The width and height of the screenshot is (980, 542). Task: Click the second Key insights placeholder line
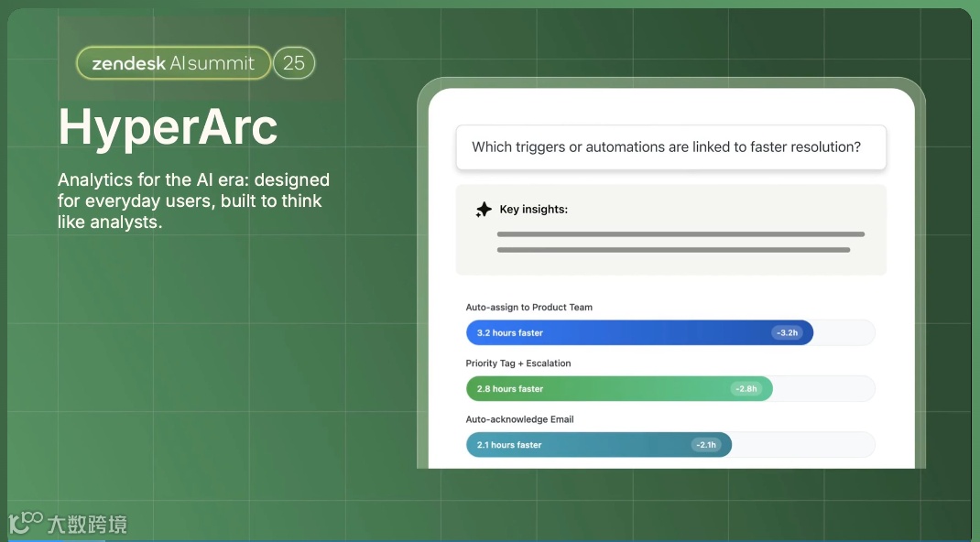point(673,250)
